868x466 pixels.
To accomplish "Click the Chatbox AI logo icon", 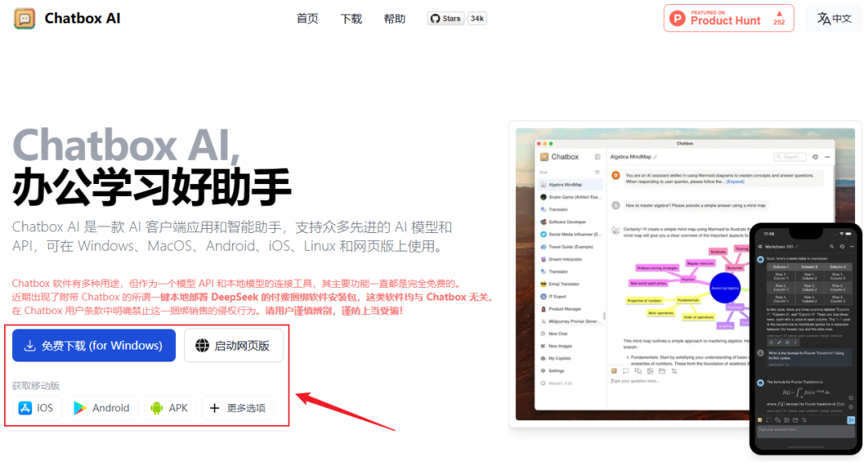I will tap(24, 18).
